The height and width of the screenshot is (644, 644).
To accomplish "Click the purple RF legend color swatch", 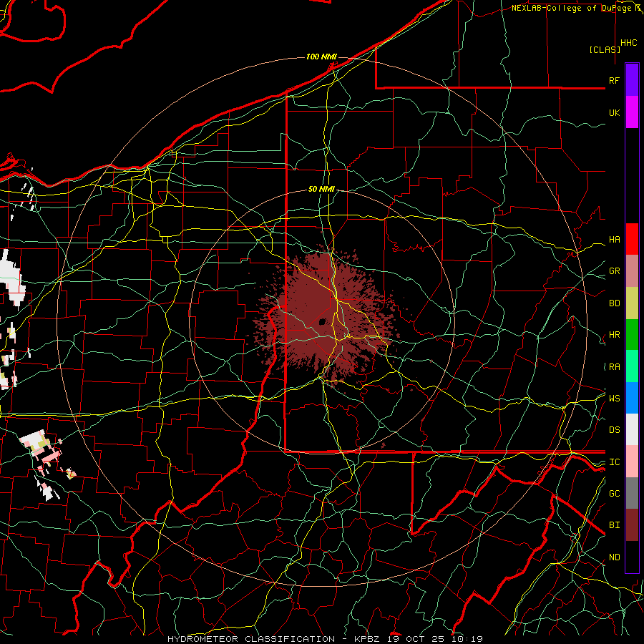I will click(x=632, y=80).
